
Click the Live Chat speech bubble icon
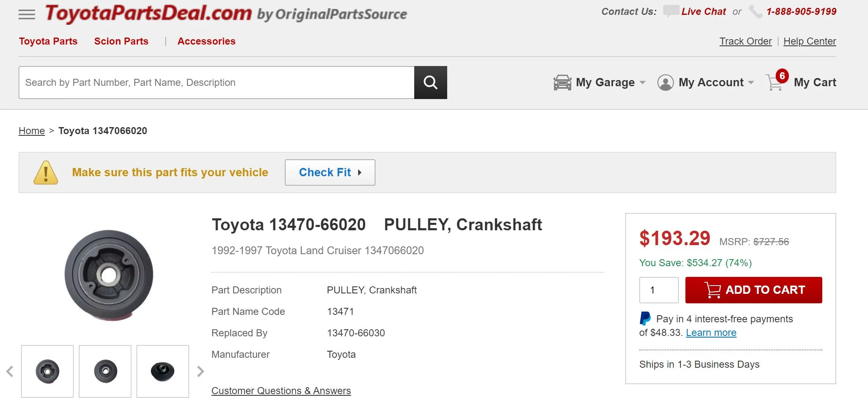tap(671, 11)
